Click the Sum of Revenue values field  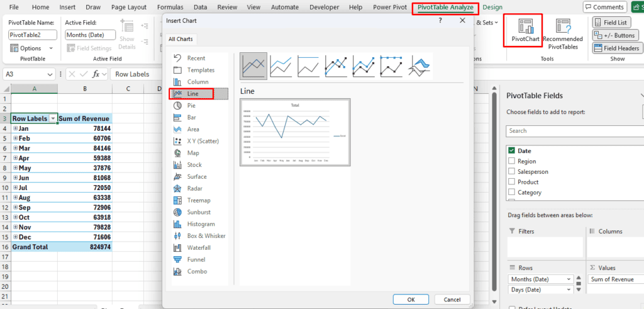click(615, 279)
